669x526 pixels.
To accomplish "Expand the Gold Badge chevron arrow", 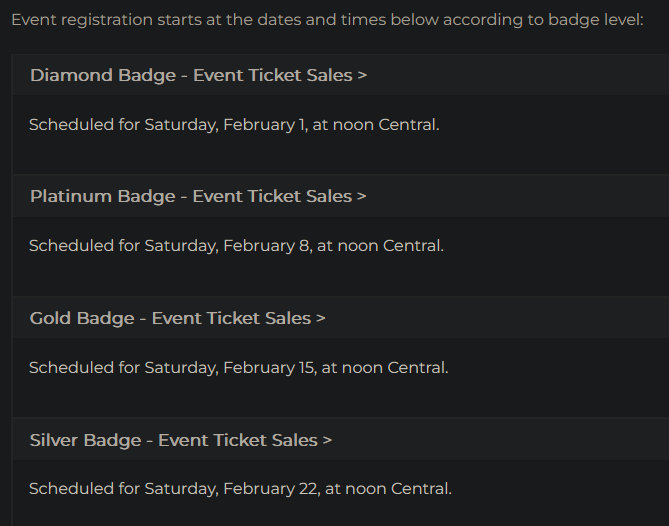I will tap(321, 319).
